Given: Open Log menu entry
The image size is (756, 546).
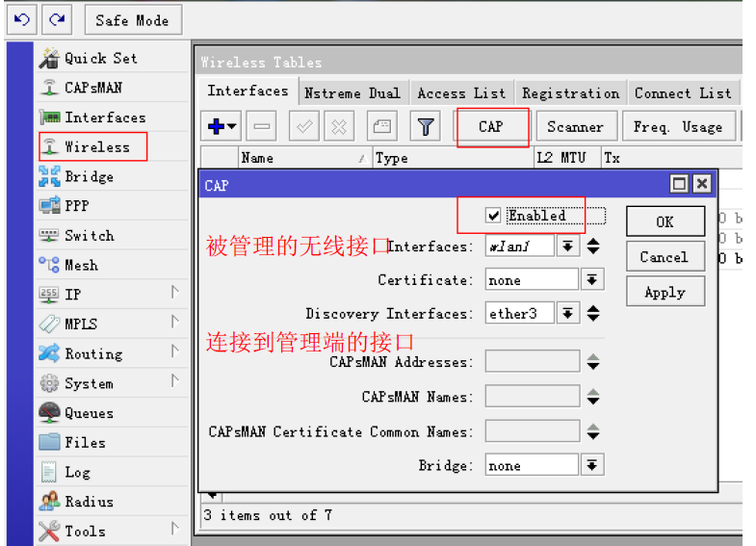Looking at the screenshot, I should tap(114, 472).
